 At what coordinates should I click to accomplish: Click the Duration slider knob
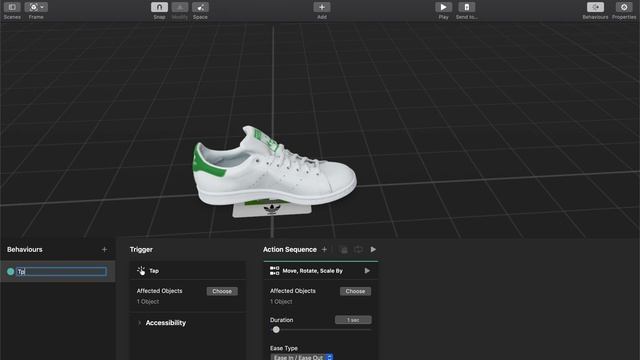coord(276,330)
